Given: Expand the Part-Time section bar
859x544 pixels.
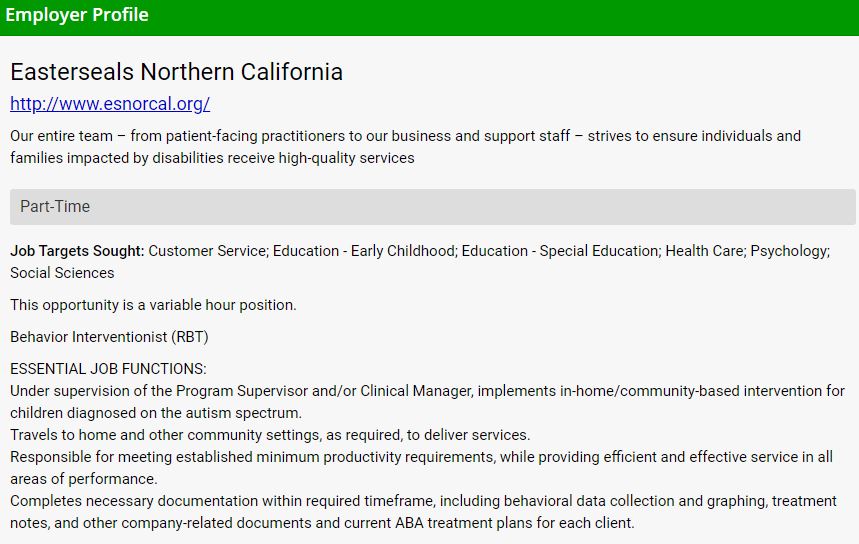Looking at the screenshot, I should pyautogui.click(x=432, y=207).
